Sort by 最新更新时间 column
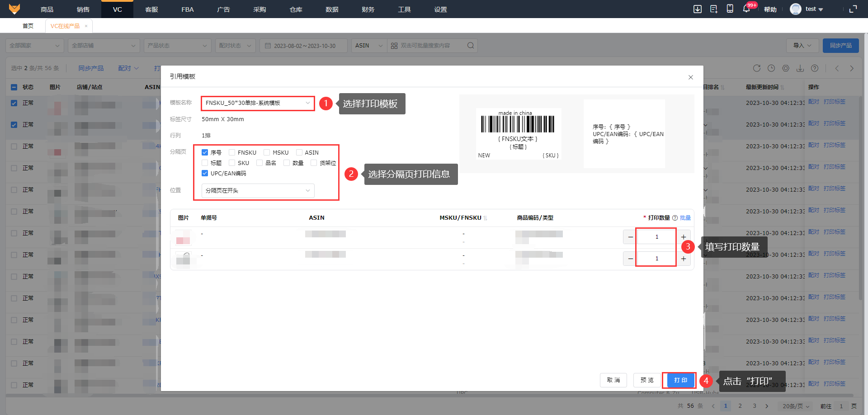This screenshot has width=868, height=415. click(782, 87)
